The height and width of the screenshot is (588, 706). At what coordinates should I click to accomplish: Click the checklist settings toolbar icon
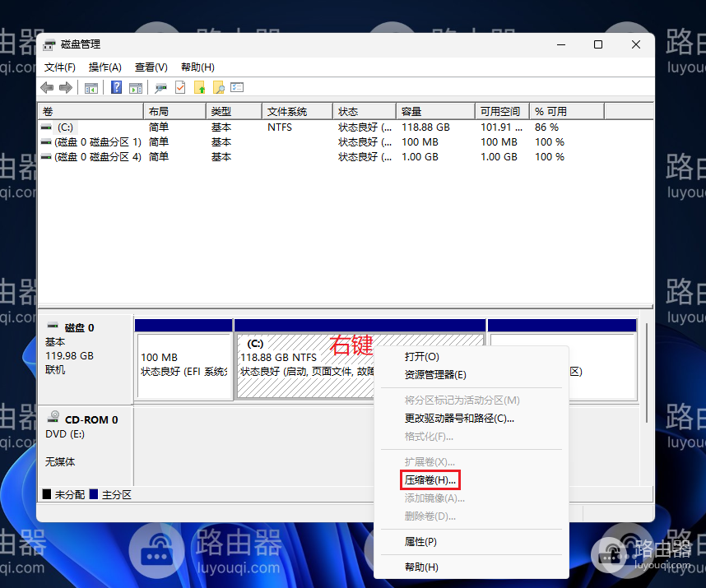(x=237, y=87)
